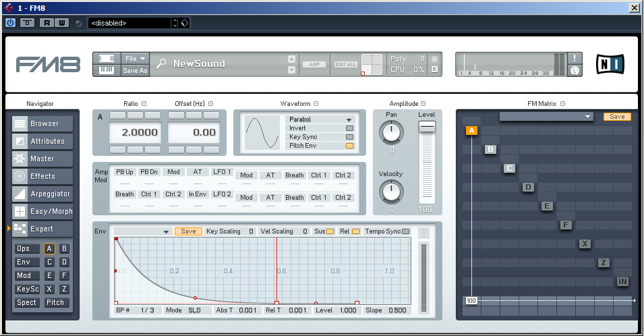Open the Attributes page
Viewport: 644px width, 336px height.
pos(42,141)
